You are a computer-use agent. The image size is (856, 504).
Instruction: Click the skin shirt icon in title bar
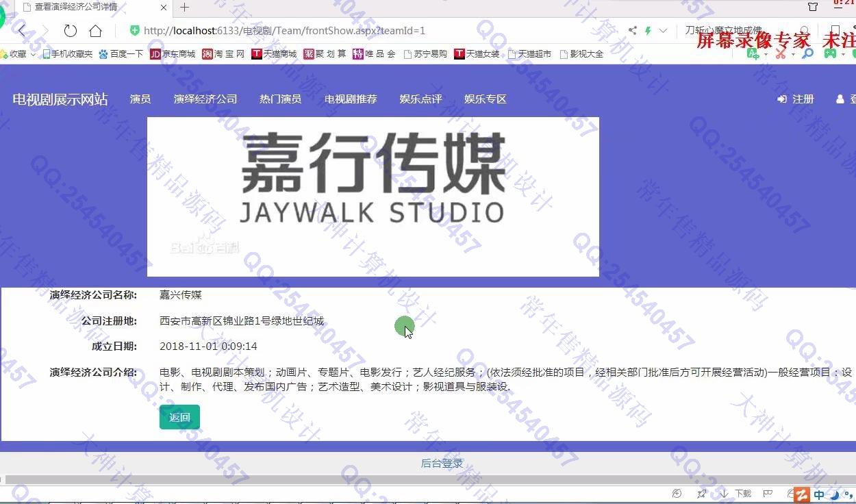click(813, 7)
